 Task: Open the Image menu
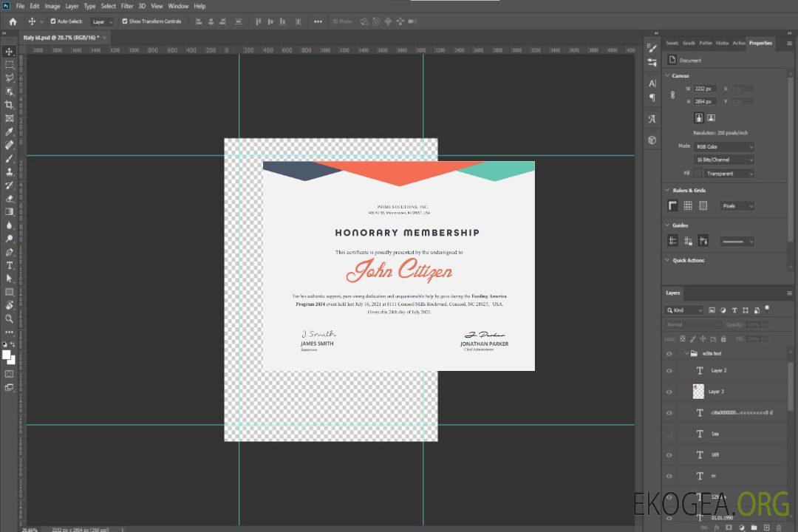52,6
